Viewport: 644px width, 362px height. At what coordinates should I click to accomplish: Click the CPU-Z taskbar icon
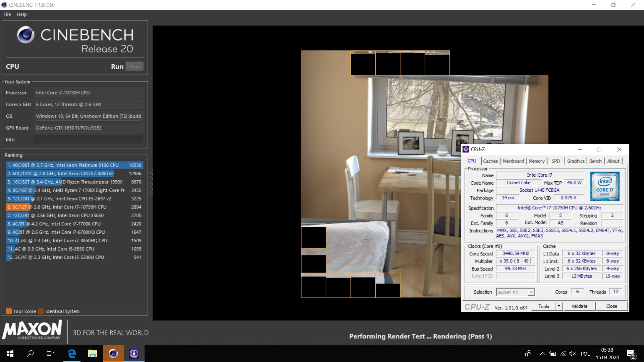[x=134, y=354]
